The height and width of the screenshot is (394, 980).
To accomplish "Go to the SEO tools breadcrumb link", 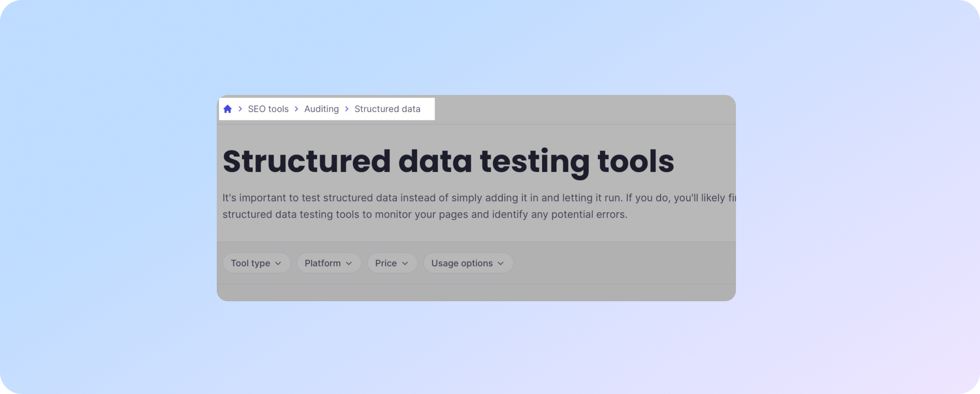I will point(268,109).
